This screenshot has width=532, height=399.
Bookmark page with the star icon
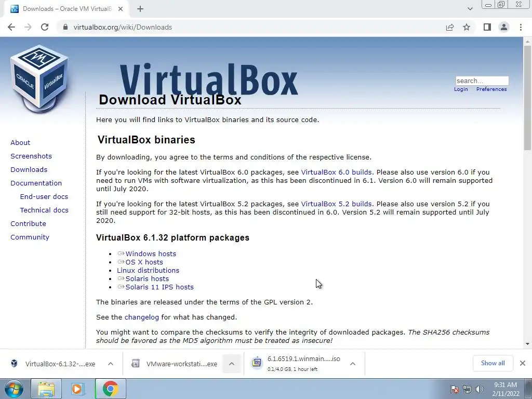pos(467,27)
